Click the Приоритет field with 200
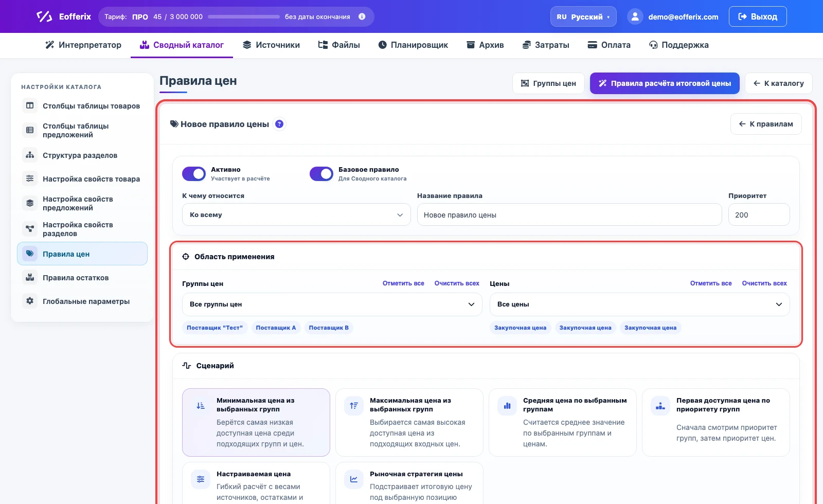This screenshot has height=504, width=823. coord(759,214)
